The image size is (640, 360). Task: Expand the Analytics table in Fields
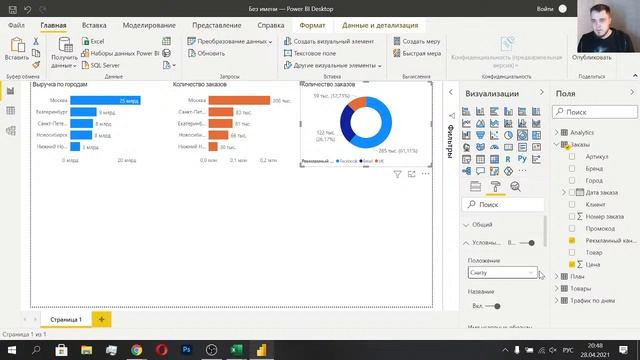(x=556, y=132)
